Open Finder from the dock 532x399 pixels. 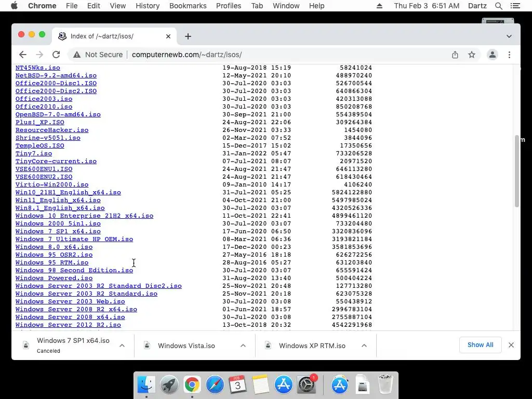click(x=146, y=384)
